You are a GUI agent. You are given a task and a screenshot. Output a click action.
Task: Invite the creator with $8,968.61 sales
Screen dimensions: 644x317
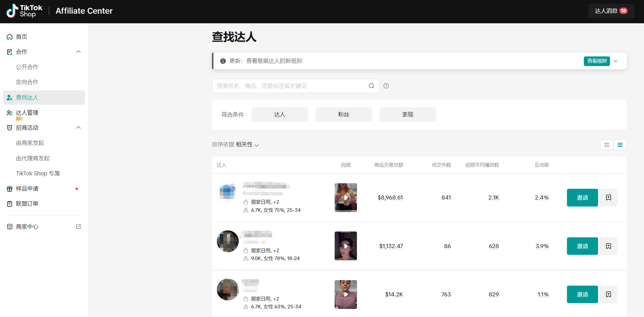[x=582, y=198]
